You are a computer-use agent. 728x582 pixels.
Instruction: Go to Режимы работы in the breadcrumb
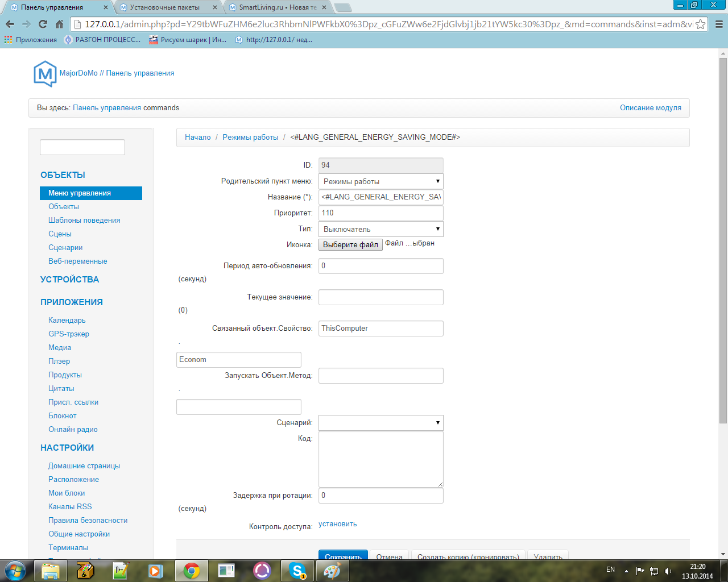point(250,138)
